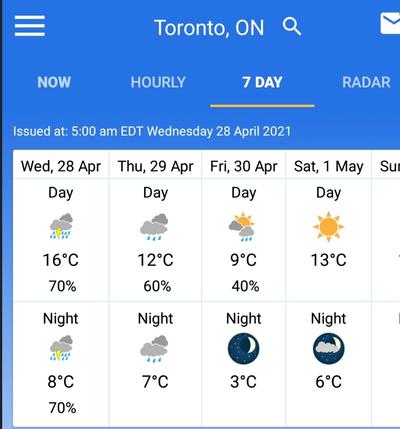Viewport: 400px width, 429px height.
Task: Select the 7 DAY tab
Action: click(262, 82)
